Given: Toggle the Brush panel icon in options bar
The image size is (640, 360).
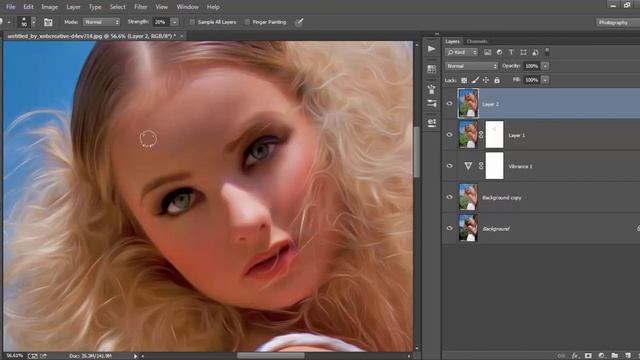Looking at the screenshot, I should pyautogui.click(x=48, y=22).
